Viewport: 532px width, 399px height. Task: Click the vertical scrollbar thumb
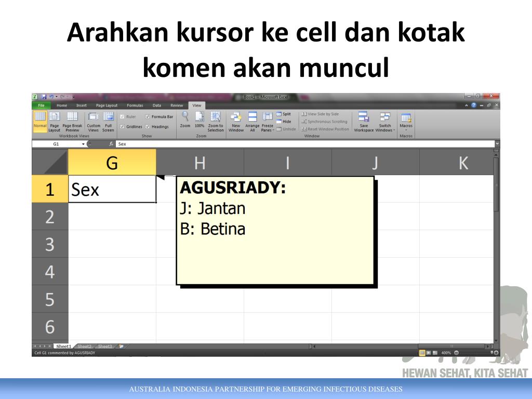496,183
